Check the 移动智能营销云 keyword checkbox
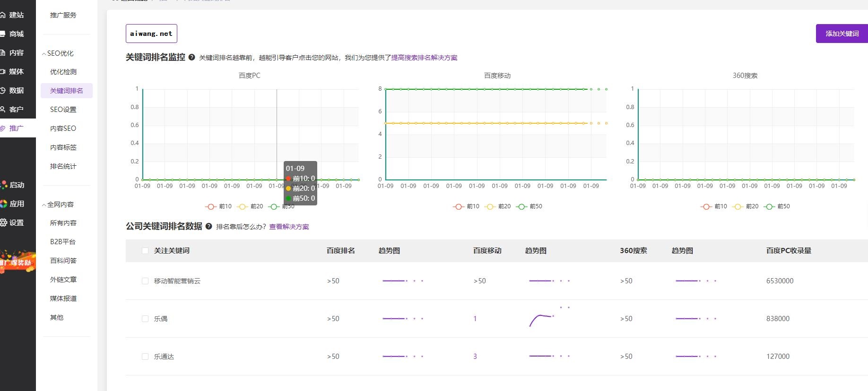The width and height of the screenshot is (868, 391). point(145,281)
